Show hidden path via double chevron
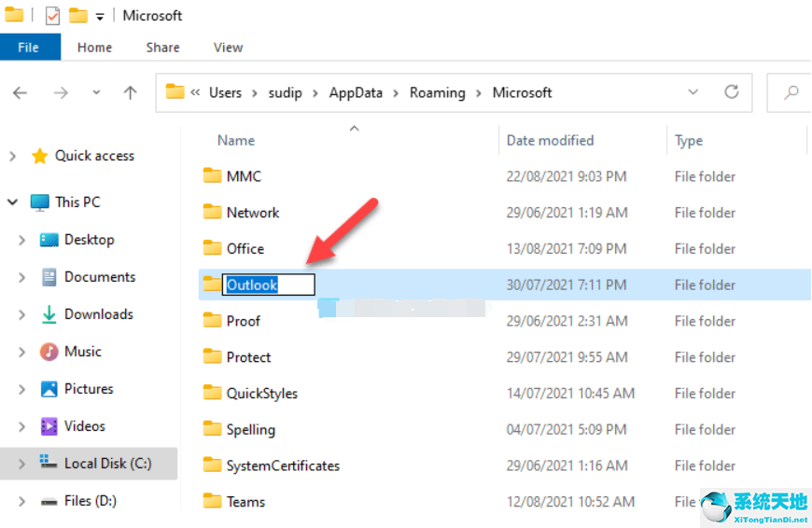 195,92
